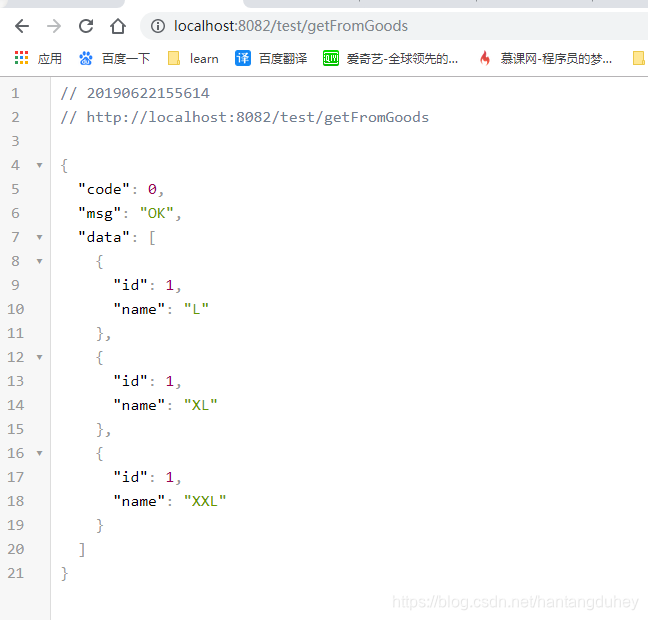The height and width of the screenshot is (620, 648).
Task: Go to the home page icon
Action: tap(118, 26)
